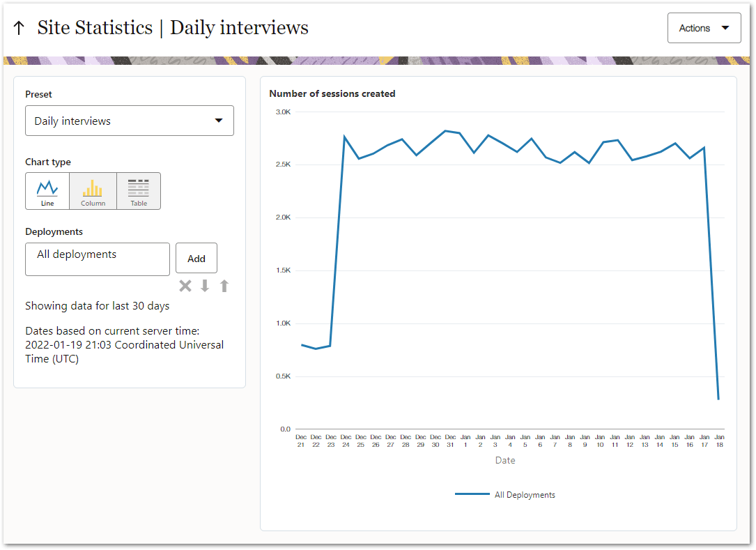Click inside the All deployments field
This screenshot has height=550, width=756.
[x=97, y=259]
